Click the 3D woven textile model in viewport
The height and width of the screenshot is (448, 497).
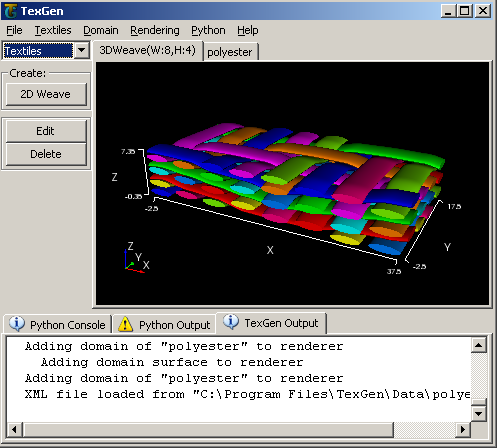(295, 188)
